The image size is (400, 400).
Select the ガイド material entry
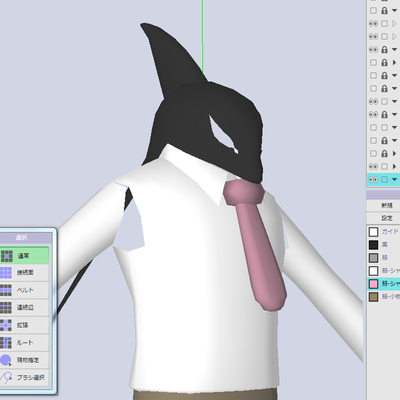point(383,232)
